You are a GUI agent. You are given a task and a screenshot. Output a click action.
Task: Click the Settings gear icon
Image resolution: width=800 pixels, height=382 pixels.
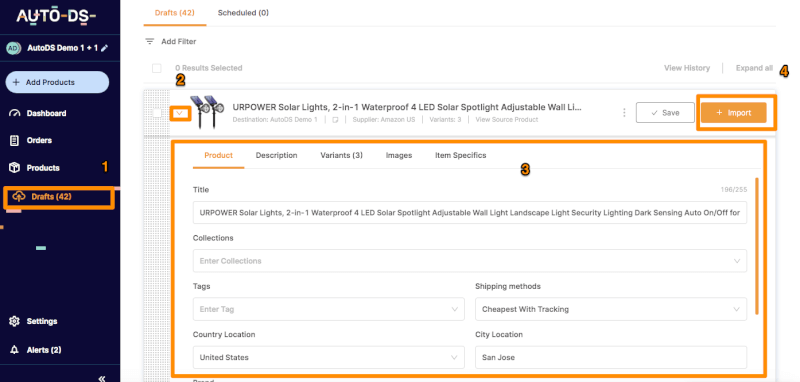pyautogui.click(x=15, y=321)
